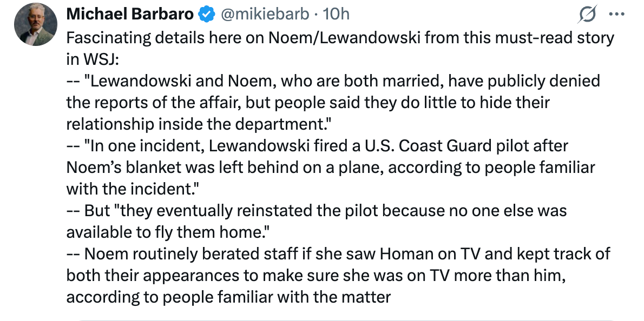Image resolution: width=644 pixels, height=321 pixels.
Task: Open the post options via the three-dot icon
Action: (x=617, y=15)
